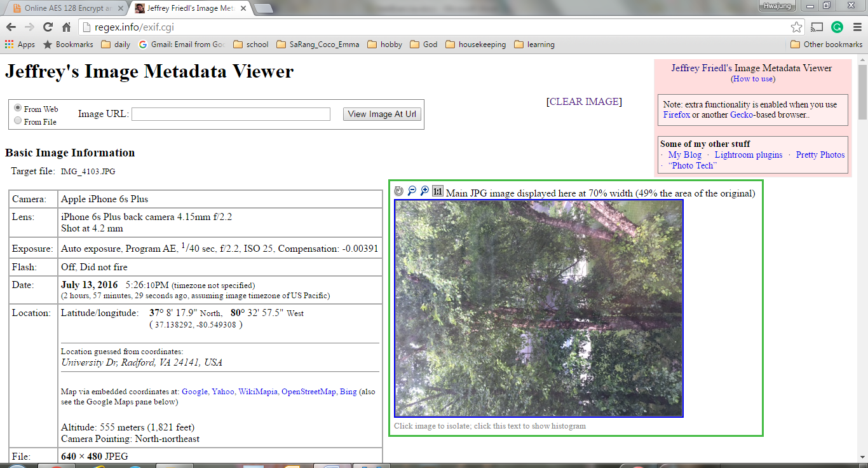Open the WikiMapia map link
Image resolution: width=868 pixels, height=468 pixels.
258,392
